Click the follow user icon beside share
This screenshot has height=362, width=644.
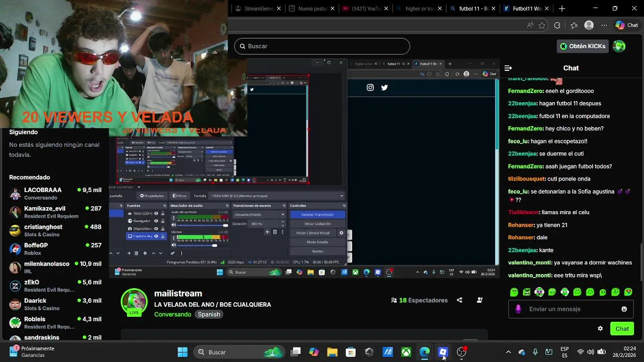coord(479,300)
